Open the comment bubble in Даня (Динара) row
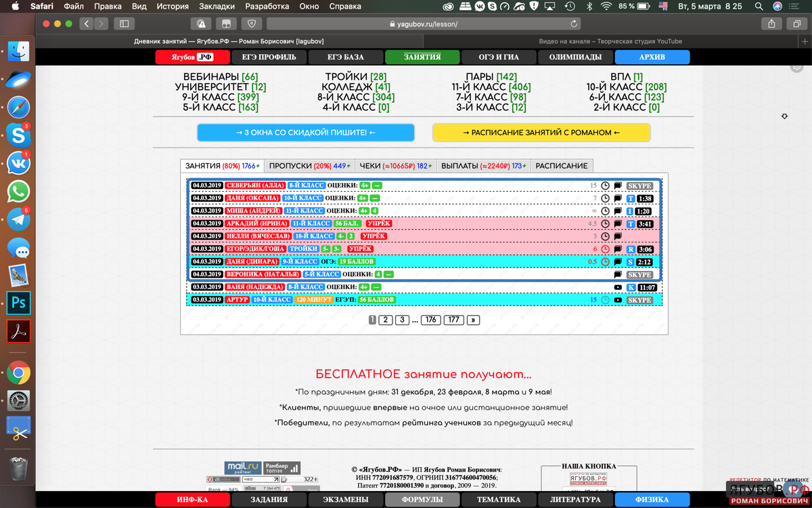 coord(618,261)
